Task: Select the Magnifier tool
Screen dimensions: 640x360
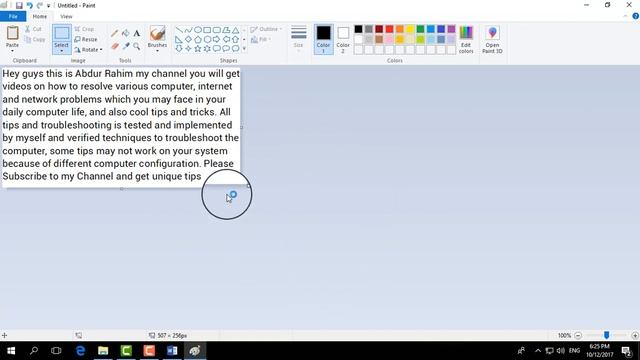Action: click(137, 47)
